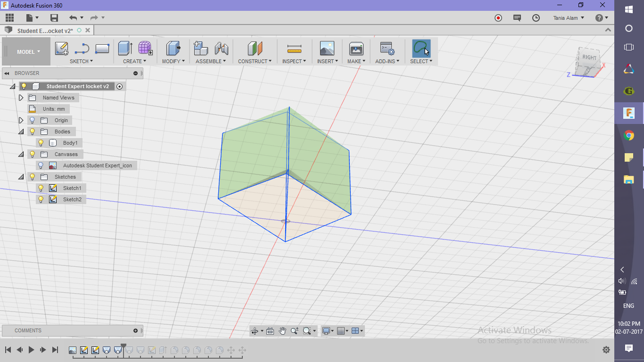Collapse the Sketches folder
The width and height of the screenshot is (644, 362).
(x=21, y=177)
